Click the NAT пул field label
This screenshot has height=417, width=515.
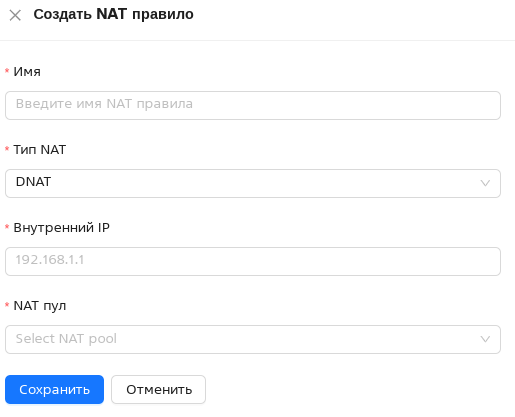(40, 306)
